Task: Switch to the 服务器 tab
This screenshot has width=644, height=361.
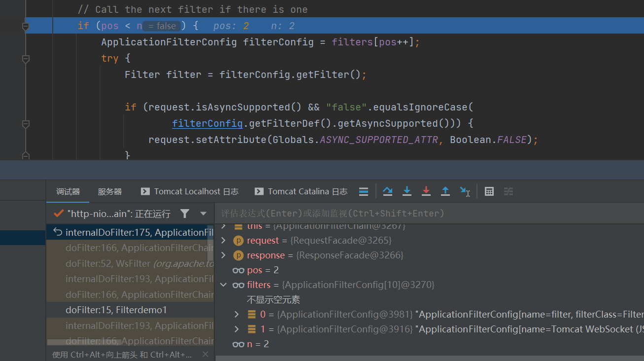Action: click(109, 191)
